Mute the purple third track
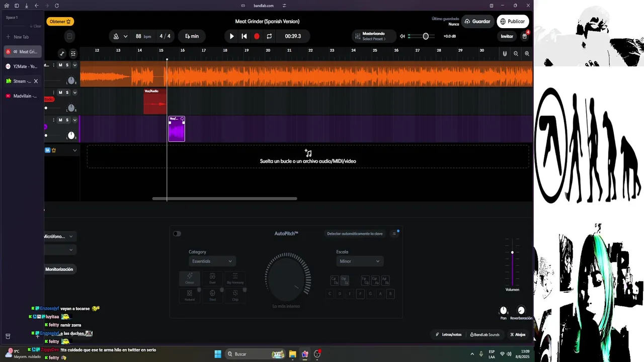 [x=60, y=120]
